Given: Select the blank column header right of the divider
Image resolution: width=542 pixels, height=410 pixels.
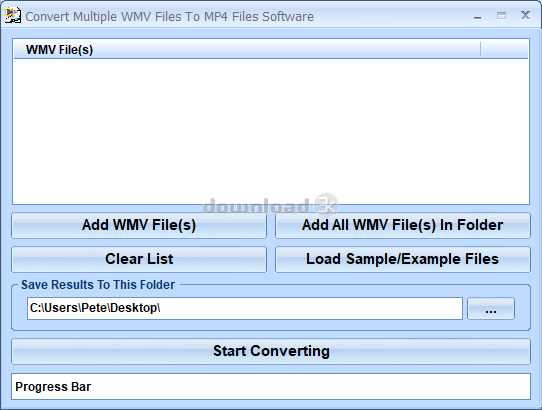Looking at the screenshot, I should tap(504, 49).
